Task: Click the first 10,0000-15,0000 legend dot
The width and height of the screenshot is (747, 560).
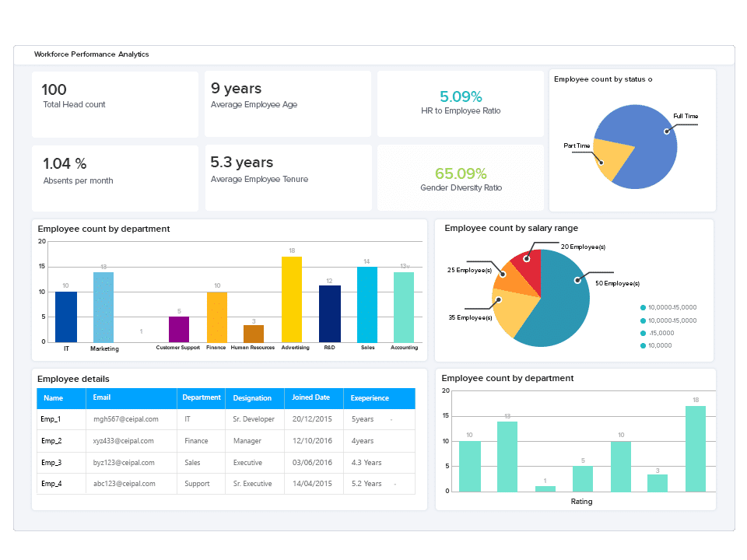Action: [x=644, y=308]
